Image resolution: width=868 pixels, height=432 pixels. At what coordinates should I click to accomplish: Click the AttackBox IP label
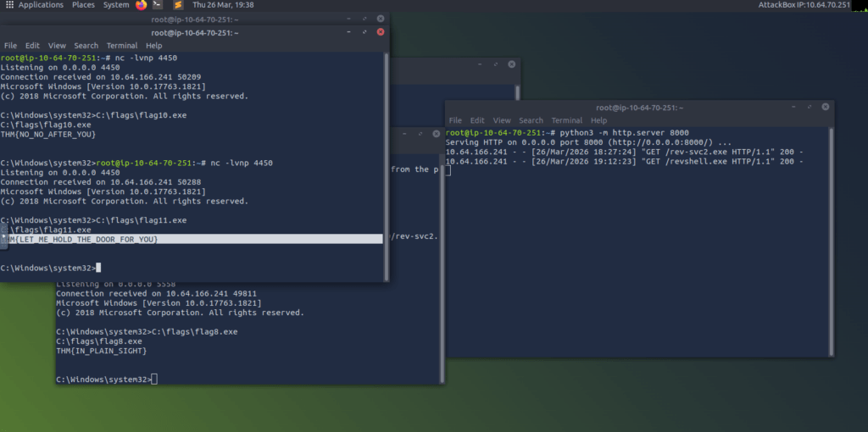point(804,5)
